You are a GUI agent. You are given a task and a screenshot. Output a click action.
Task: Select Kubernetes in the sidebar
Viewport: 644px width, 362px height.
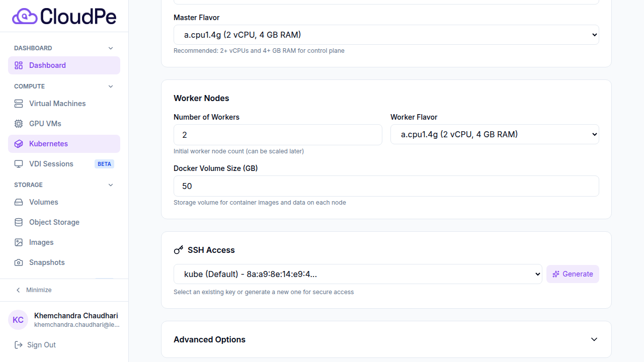coord(64,144)
